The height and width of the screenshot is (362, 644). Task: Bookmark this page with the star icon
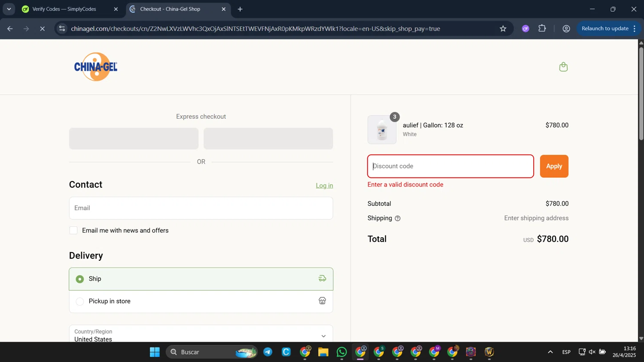[x=503, y=29]
